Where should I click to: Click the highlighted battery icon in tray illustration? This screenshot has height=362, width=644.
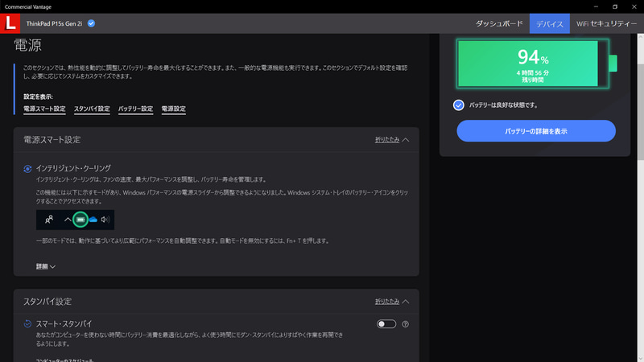tap(80, 220)
